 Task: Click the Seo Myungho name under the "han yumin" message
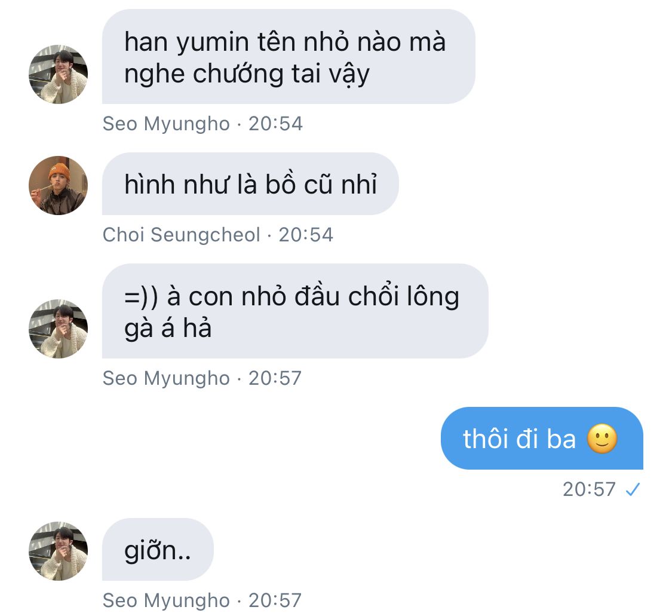(x=166, y=124)
